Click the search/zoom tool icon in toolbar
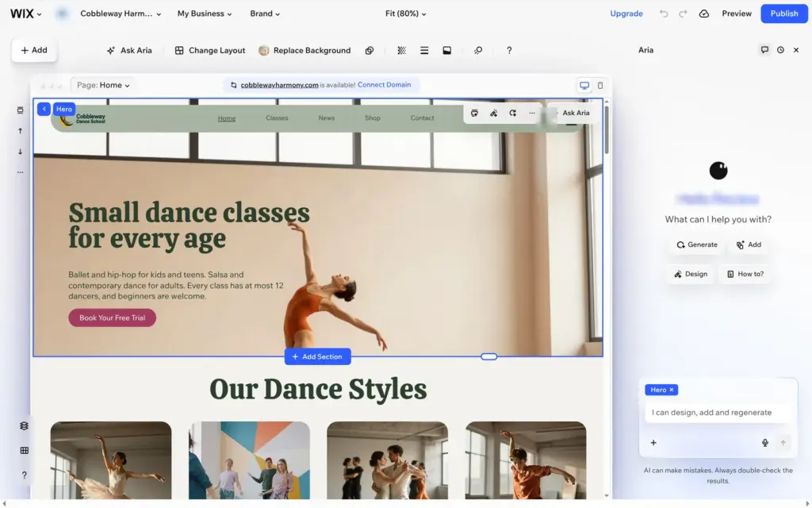Viewport: 812px width, 508px height. (x=478, y=50)
